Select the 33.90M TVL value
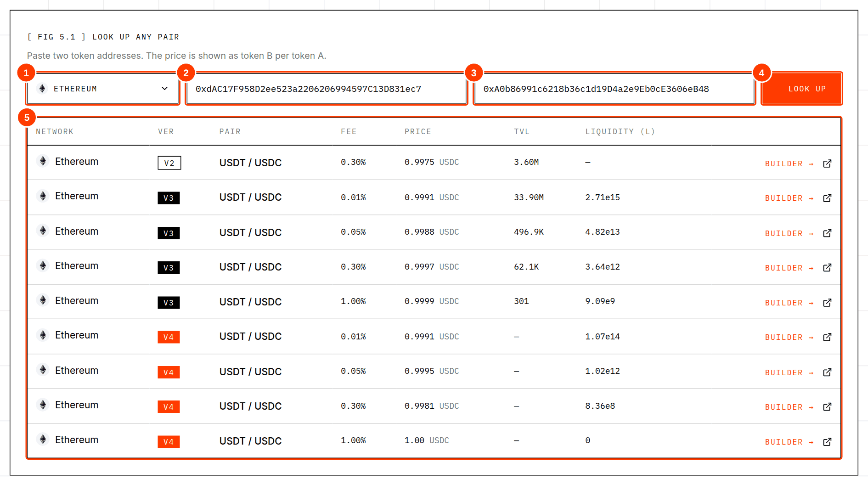This screenshot has width=868, height=485. click(529, 197)
